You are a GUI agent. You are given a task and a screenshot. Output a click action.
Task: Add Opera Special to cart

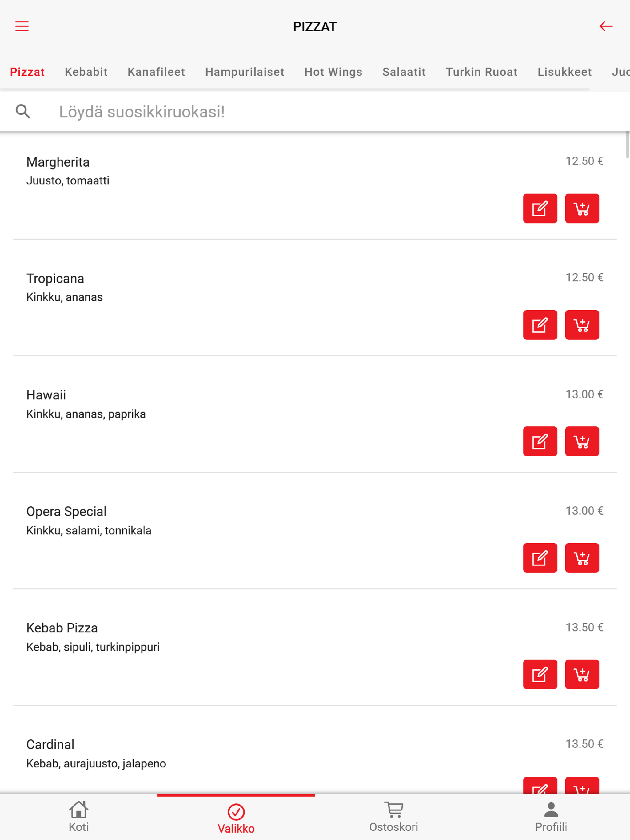coord(582,558)
